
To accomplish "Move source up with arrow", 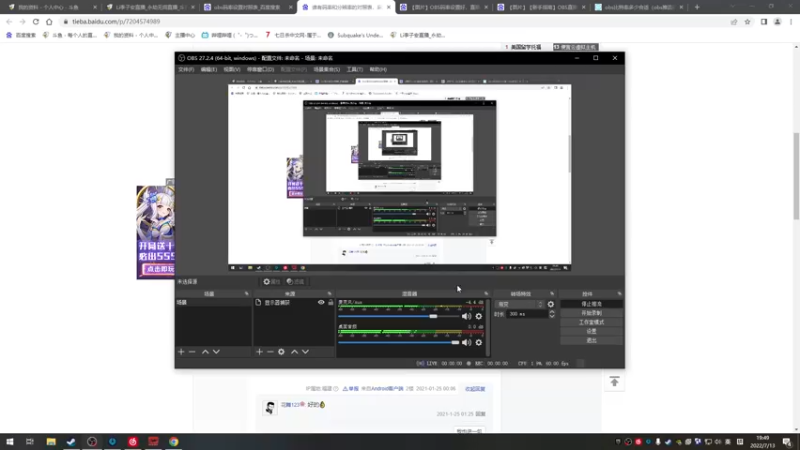I will (x=294, y=352).
